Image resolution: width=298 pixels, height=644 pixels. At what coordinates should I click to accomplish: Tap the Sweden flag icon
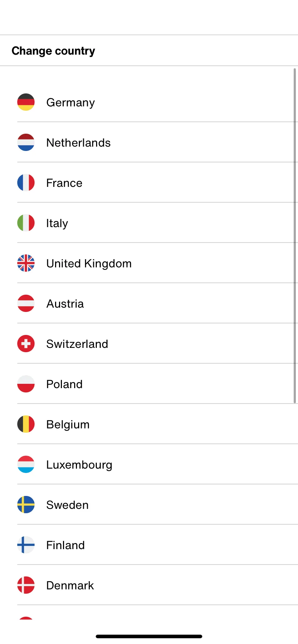tap(26, 505)
